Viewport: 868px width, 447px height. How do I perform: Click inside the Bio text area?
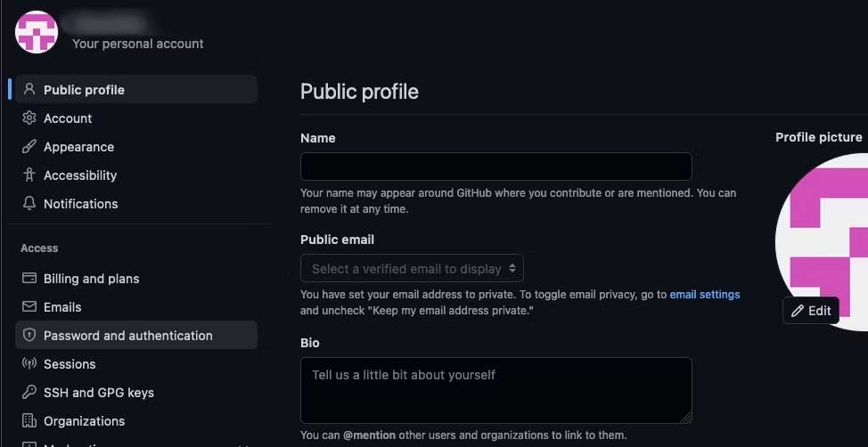click(495, 390)
